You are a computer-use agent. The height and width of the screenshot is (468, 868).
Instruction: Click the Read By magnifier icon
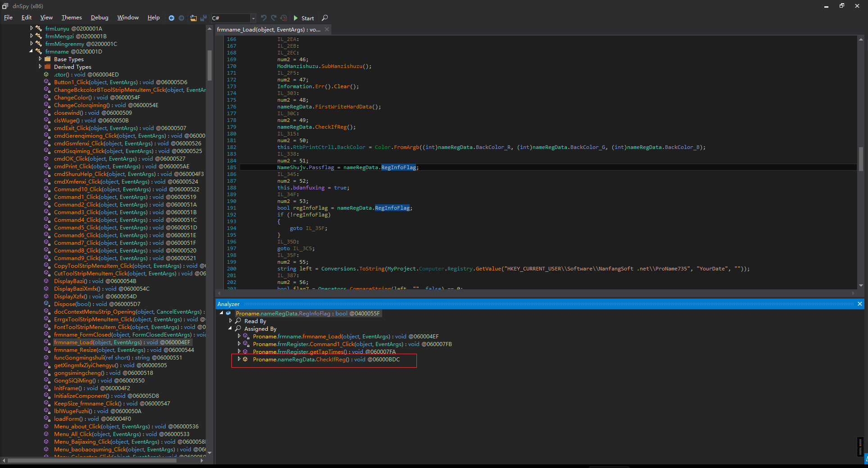(238, 321)
